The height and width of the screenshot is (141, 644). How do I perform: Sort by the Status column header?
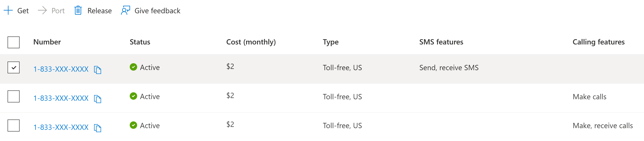tap(140, 42)
